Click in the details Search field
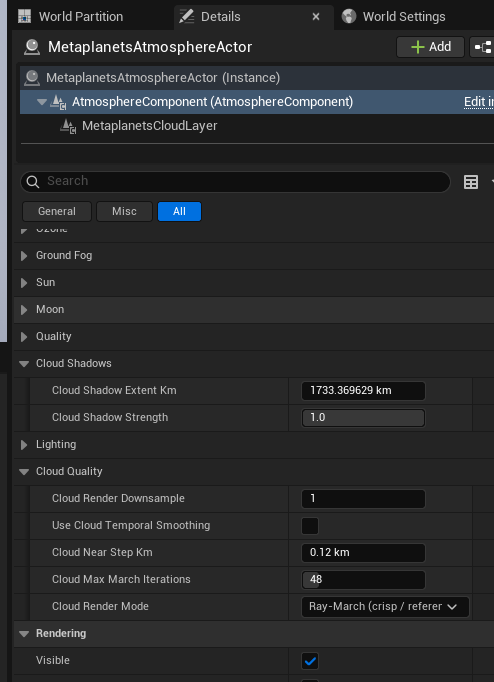The width and height of the screenshot is (494, 682). (235, 181)
